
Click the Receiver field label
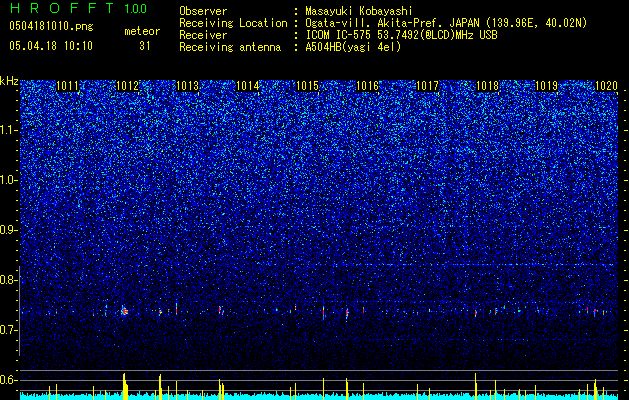click(x=203, y=35)
